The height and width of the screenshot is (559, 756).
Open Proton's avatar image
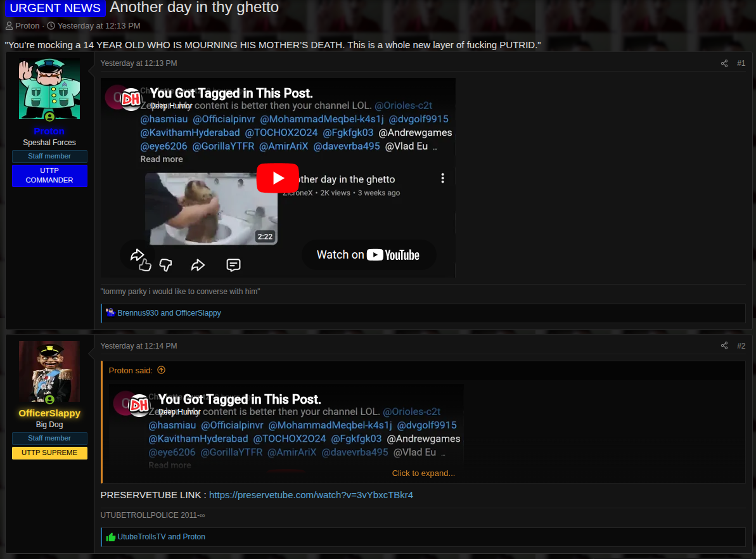pos(49,89)
